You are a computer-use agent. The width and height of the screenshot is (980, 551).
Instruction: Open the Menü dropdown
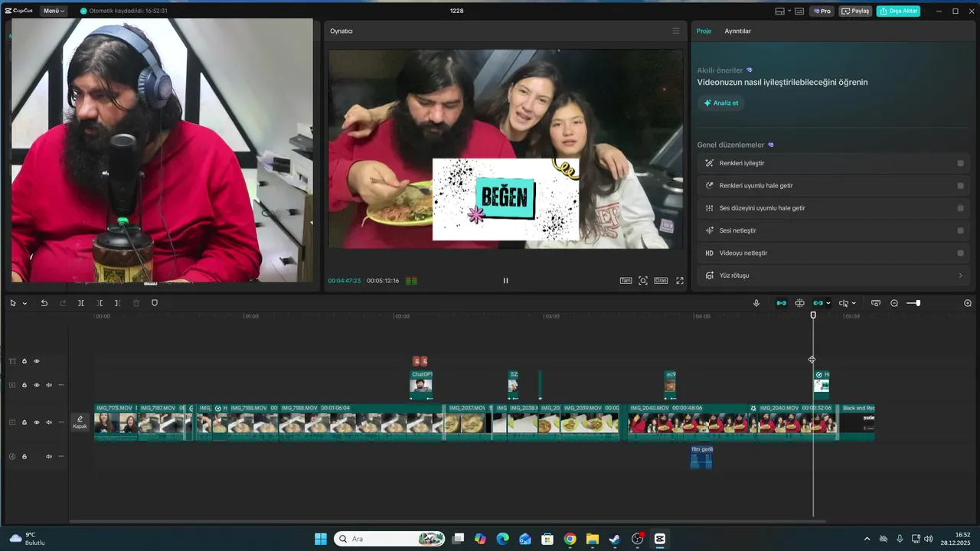[x=54, y=11]
